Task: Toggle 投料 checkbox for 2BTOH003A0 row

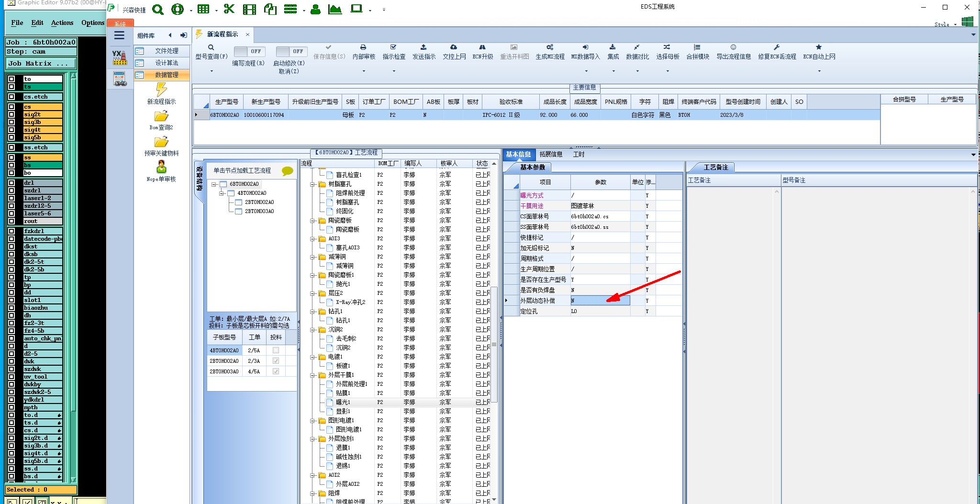Action: pyautogui.click(x=276, y=371)
